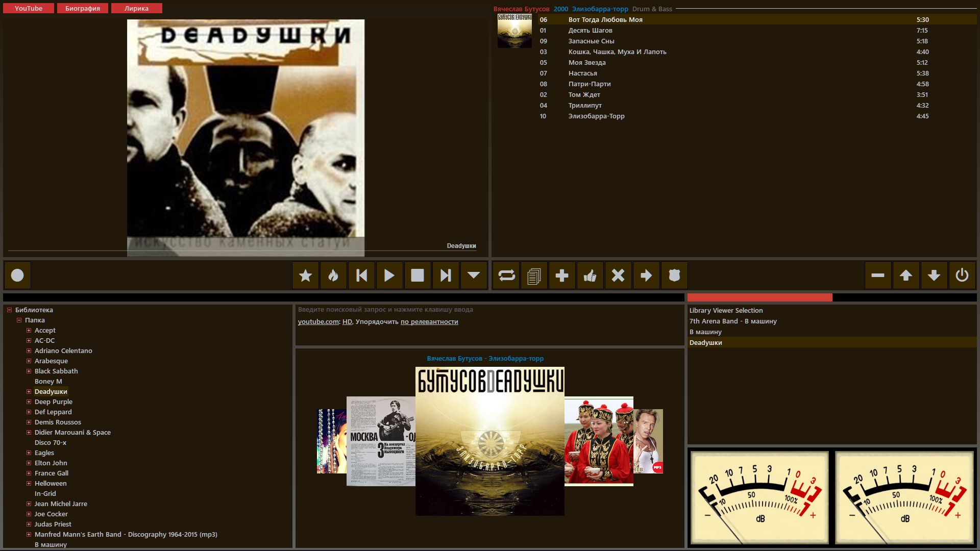The image size is (980, 551).
Task: Open the YouTube tab
Action: 29,8
